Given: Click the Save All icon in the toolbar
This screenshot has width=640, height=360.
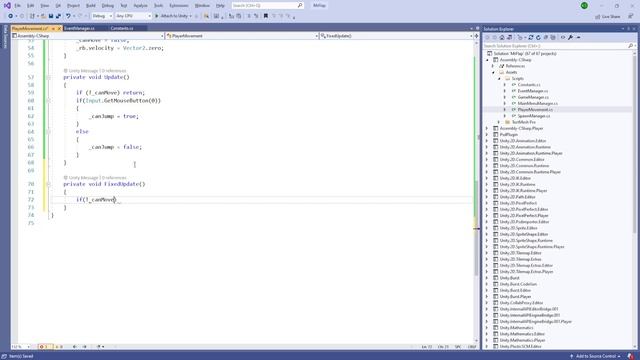Looking at the screenshot, I should click(58, 16).
